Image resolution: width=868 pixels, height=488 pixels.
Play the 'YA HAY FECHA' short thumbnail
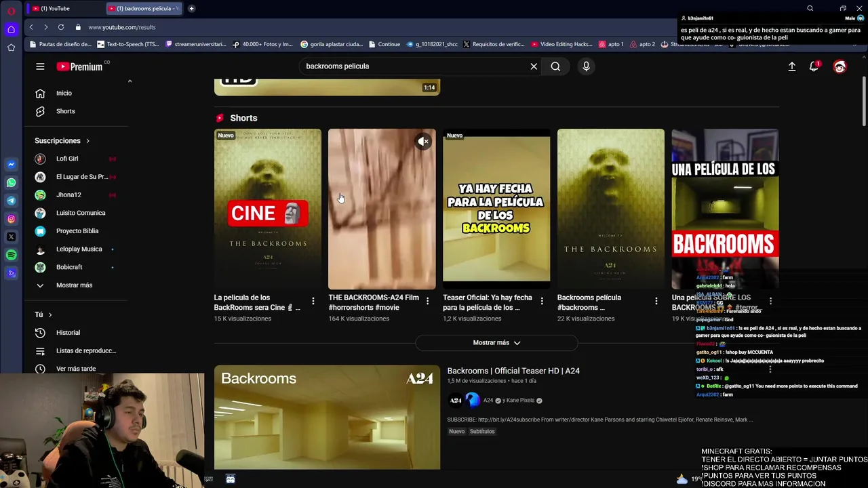click(496, 209)
